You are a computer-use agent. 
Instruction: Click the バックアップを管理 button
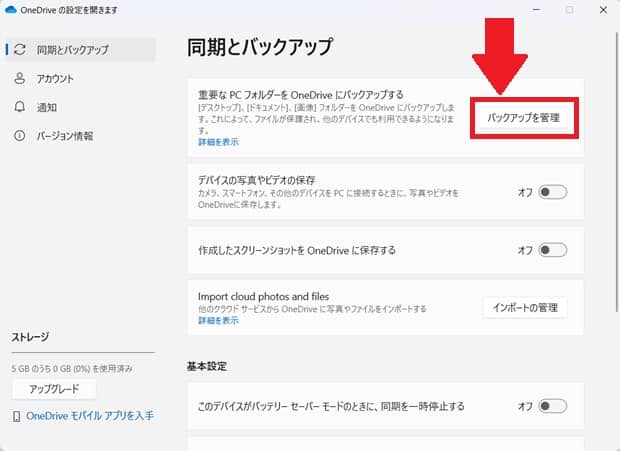524,118
